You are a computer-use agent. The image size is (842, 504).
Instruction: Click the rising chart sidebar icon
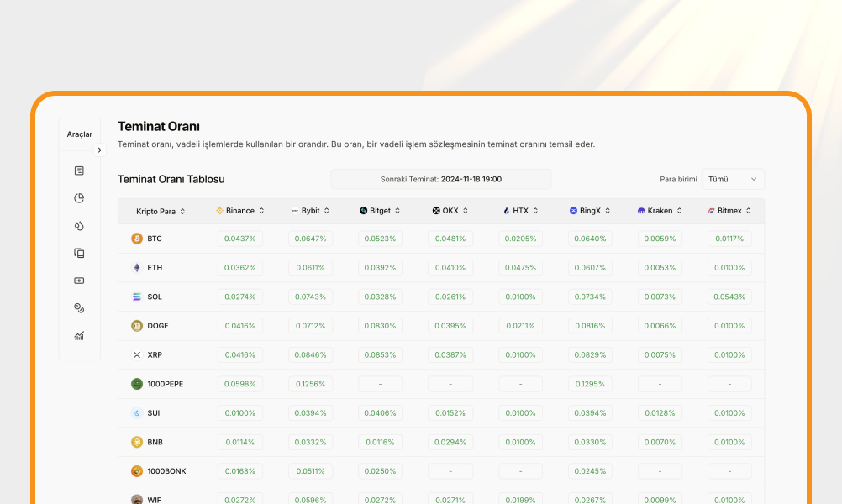coord(79,336)
